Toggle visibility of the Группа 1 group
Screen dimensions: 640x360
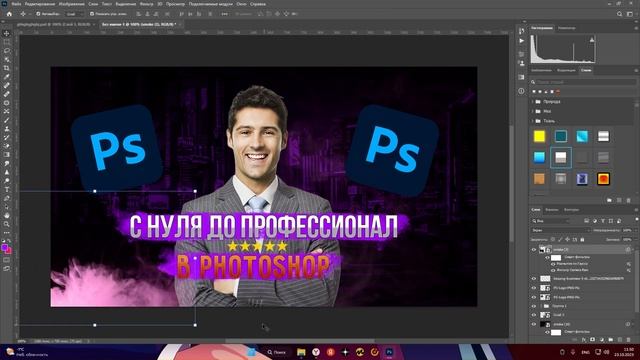(533, 306)
